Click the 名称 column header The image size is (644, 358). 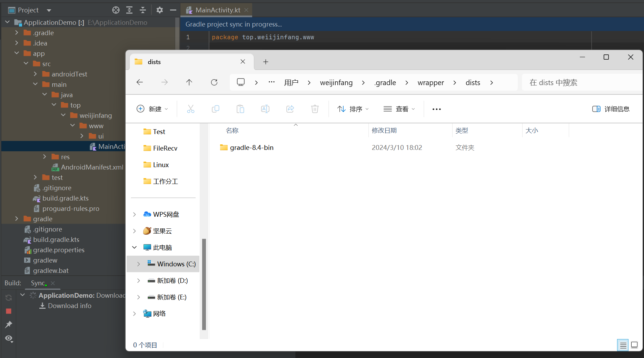pos(232,131)
